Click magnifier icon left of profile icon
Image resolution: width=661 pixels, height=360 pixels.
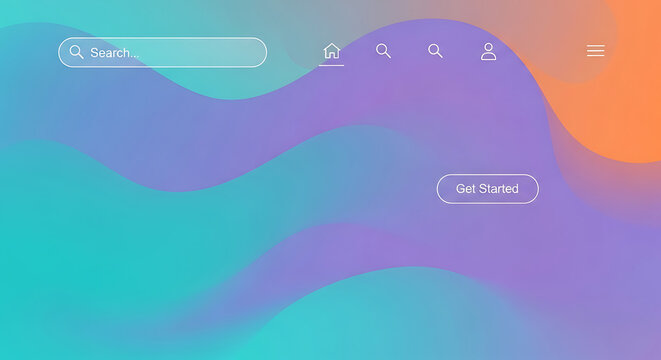point(435,51)
